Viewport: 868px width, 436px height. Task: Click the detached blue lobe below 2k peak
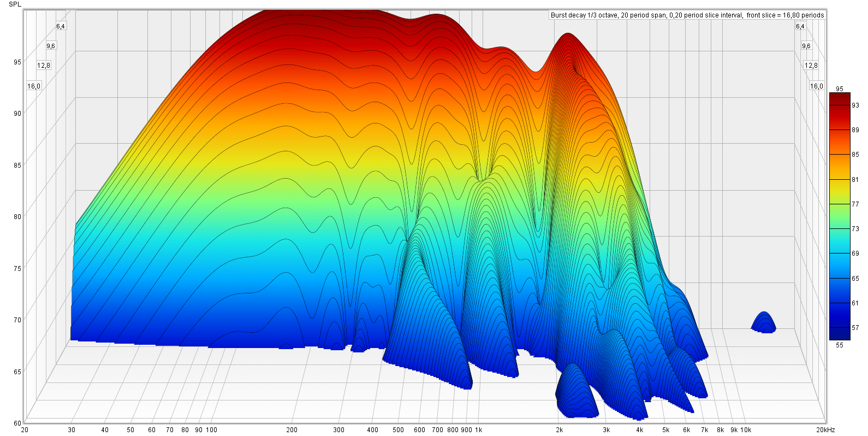576,392
